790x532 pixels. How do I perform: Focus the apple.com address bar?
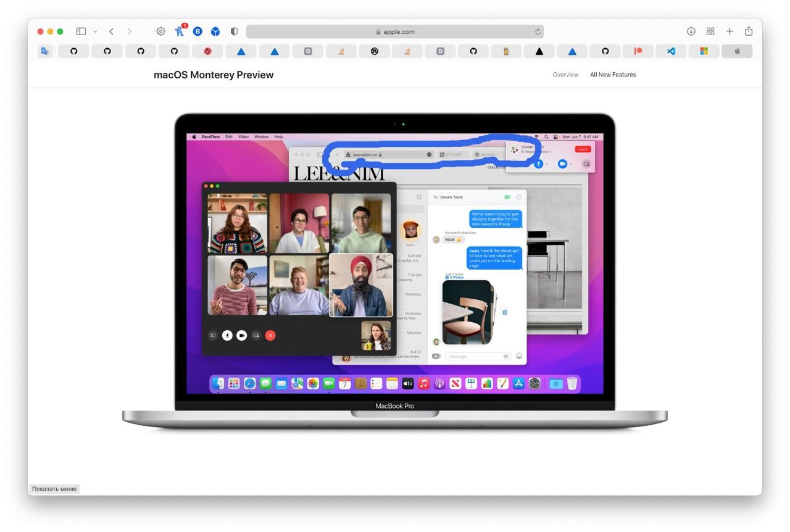pos(395,31)
